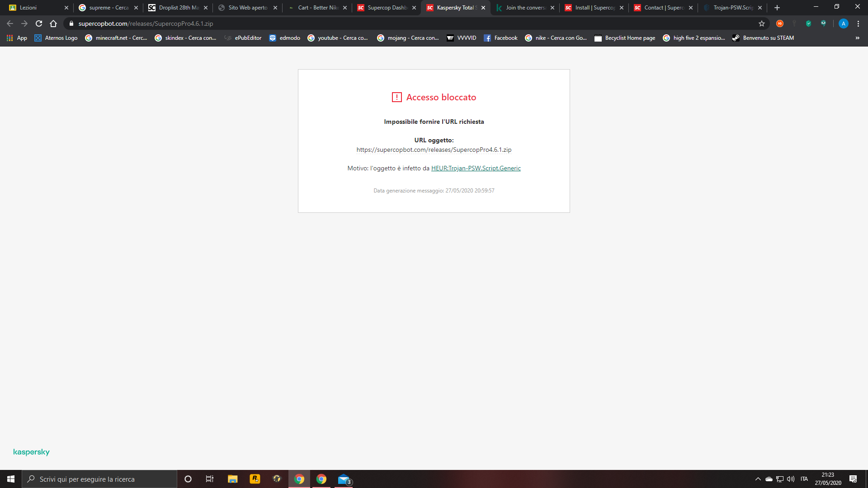Click the green Kaspersky shield extension icon
Viewport: 868px width, 488px height.
pyautogui.click(x=809, y=23)
